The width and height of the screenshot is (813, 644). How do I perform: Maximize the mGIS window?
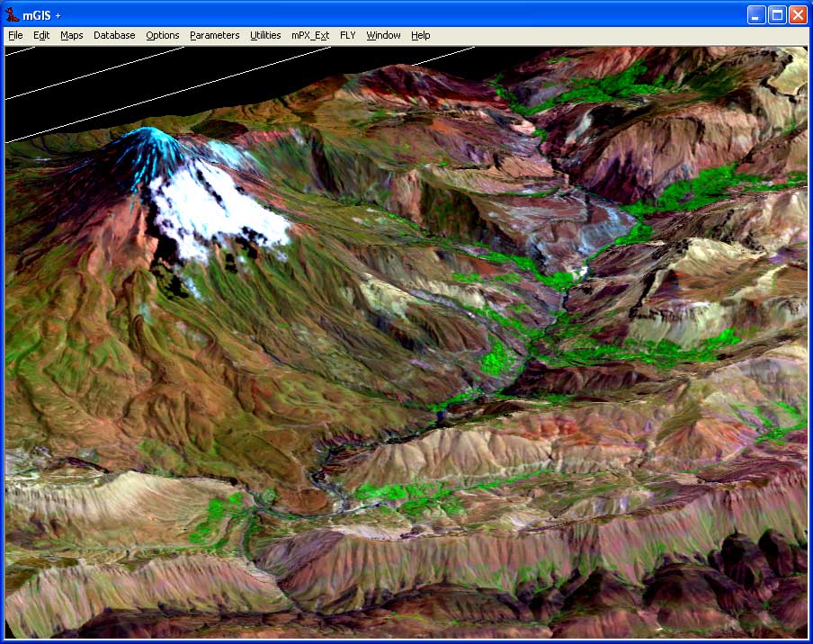point(777,15)
